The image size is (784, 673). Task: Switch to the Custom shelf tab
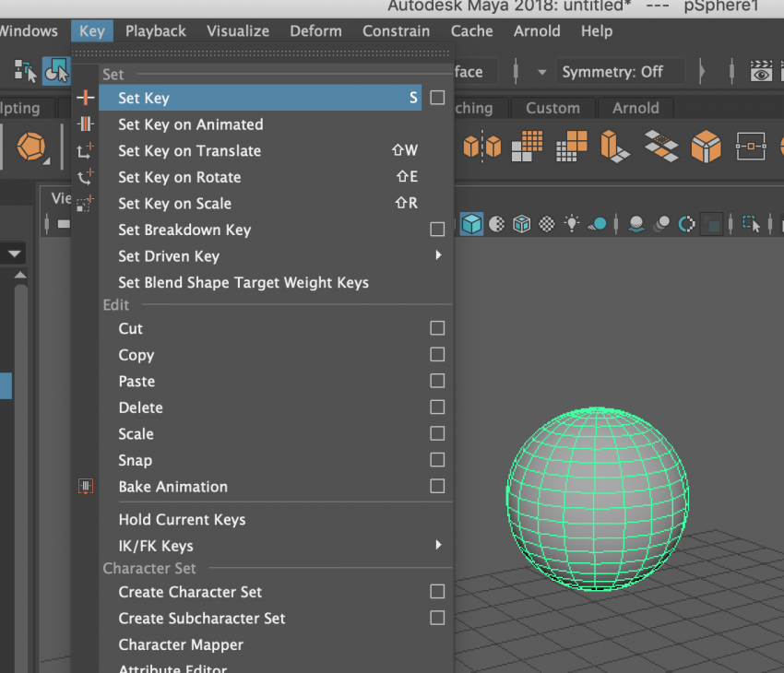pos(552,108)
